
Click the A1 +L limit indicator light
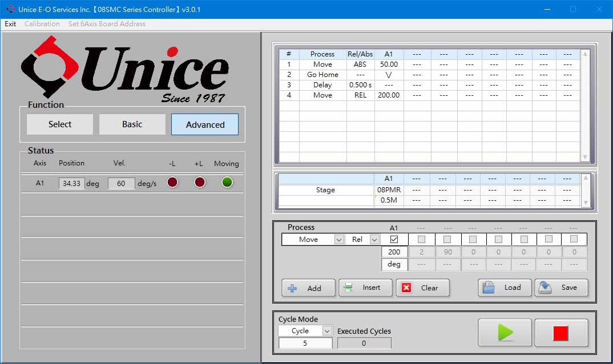click(200, 182)
